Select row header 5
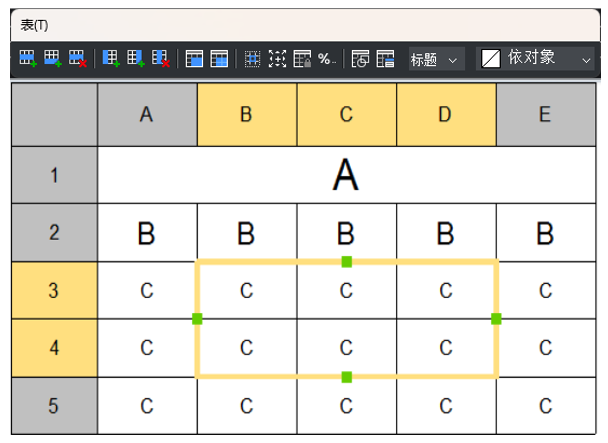 coord(54,406)
